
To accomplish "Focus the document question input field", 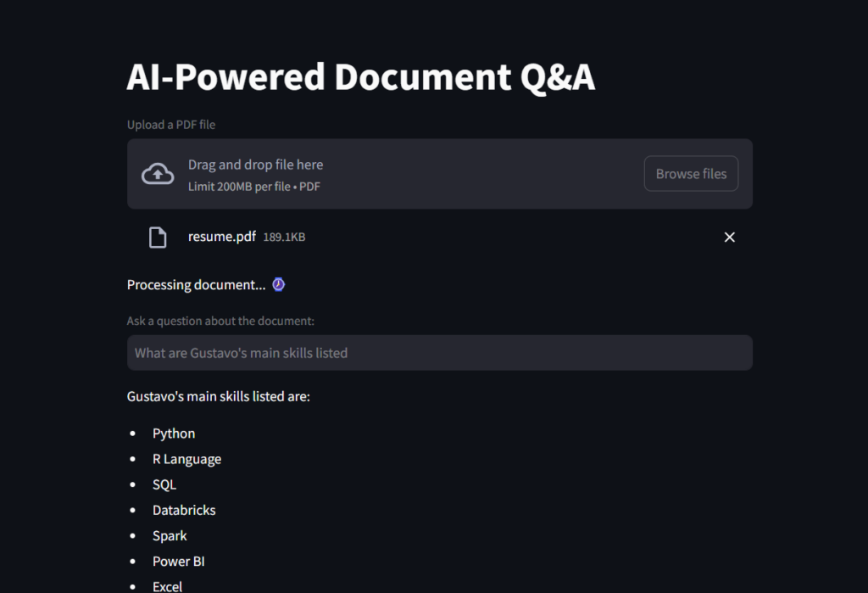I will pos(439,353).
